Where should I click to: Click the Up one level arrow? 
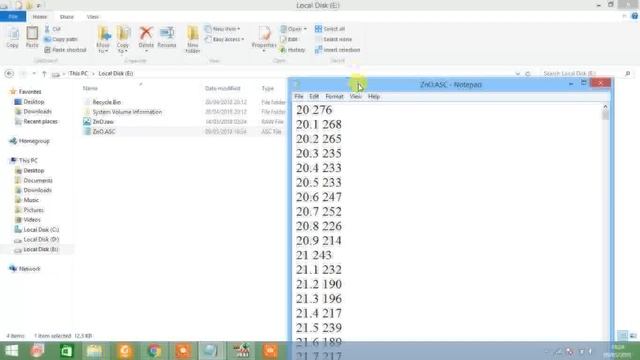pyautogui.click(x=44, y=73)
